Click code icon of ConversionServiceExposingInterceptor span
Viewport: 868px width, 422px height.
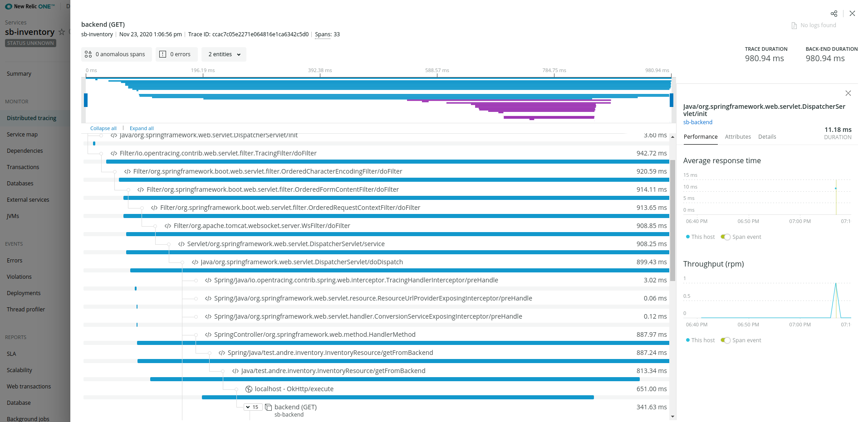click(208, 317)
